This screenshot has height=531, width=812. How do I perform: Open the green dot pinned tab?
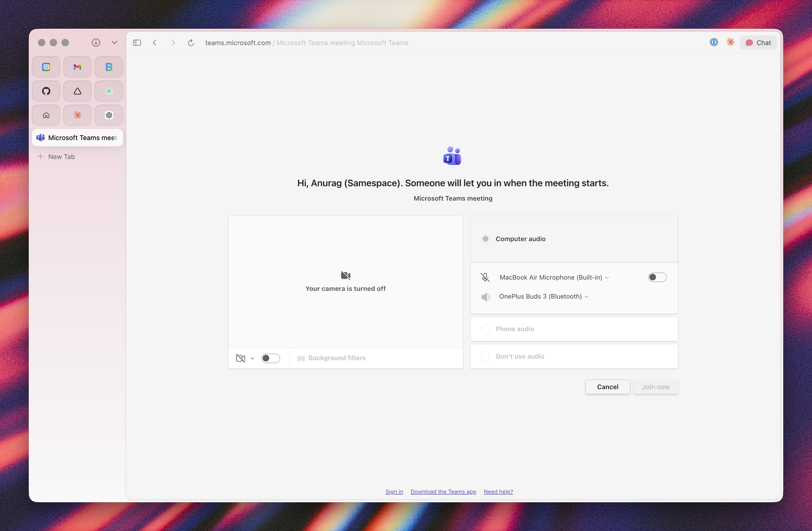(x=109, y=91)
